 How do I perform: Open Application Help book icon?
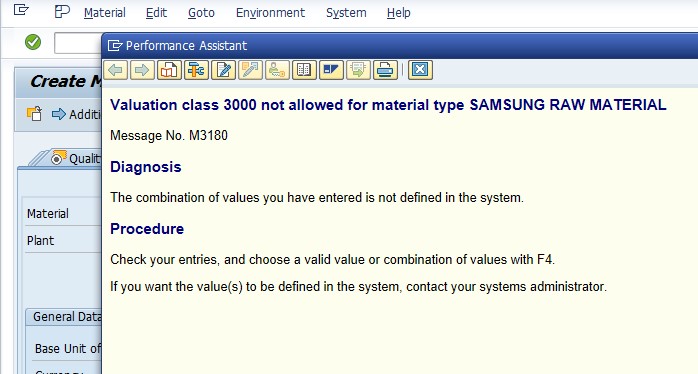(x=169, y=70)
